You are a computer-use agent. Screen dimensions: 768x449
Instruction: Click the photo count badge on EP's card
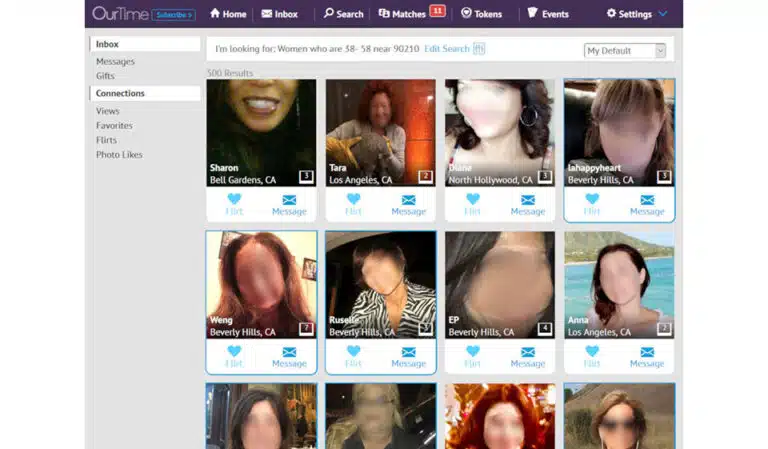pyautogui.click(x=545, y=328)
